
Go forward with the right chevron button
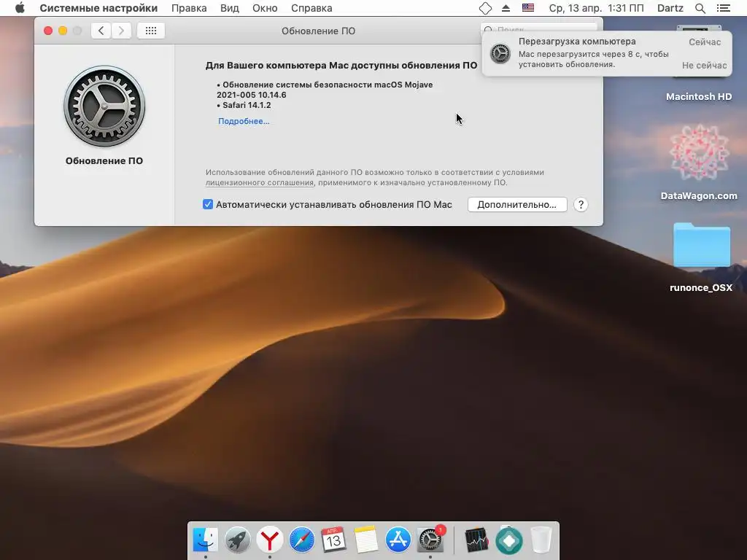pyautogui.click(x=122, y=31)
